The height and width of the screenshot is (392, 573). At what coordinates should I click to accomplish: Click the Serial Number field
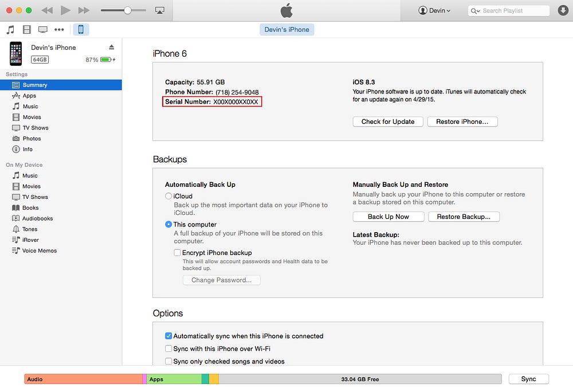coord(212,101)
